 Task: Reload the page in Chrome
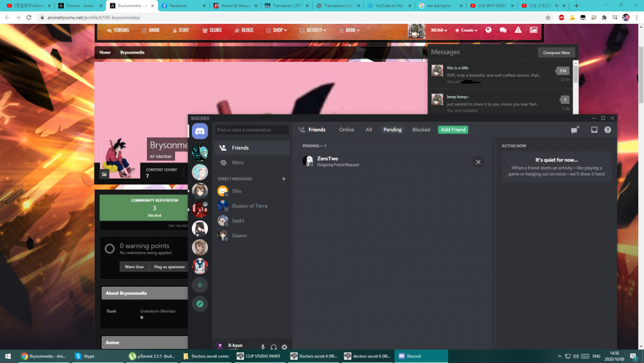[29, 17]
